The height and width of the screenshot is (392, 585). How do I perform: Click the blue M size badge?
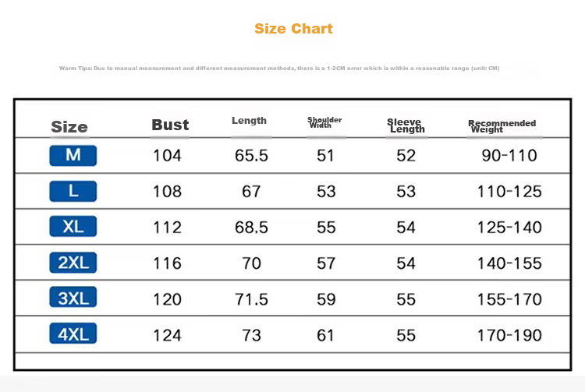coord(73,155)
